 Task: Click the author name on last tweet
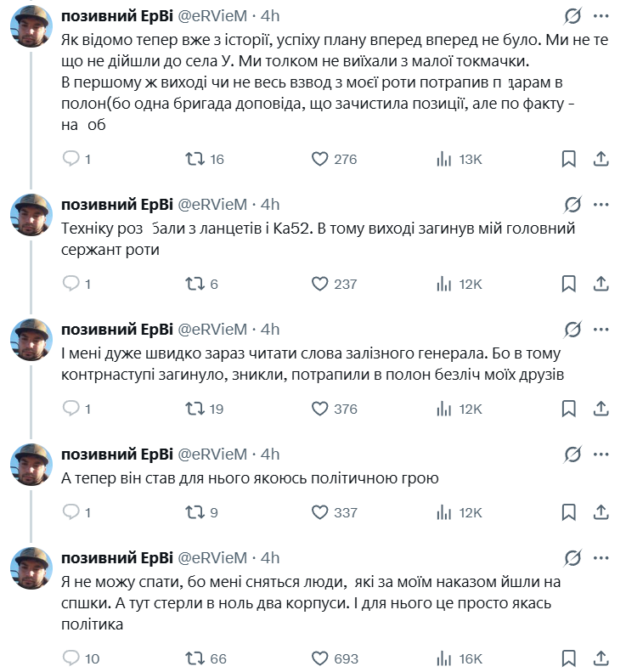116,557
